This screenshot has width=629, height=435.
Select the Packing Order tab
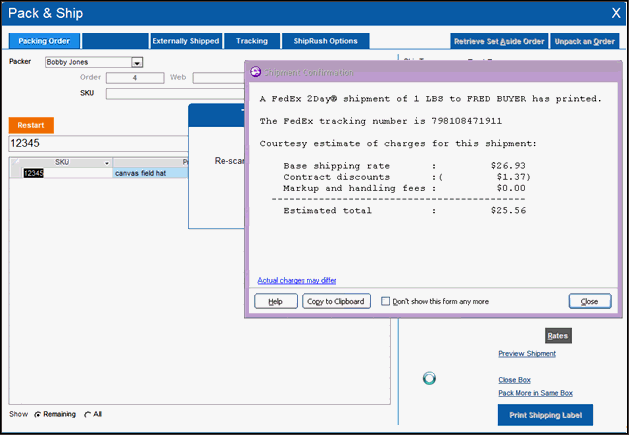(44, 41)
